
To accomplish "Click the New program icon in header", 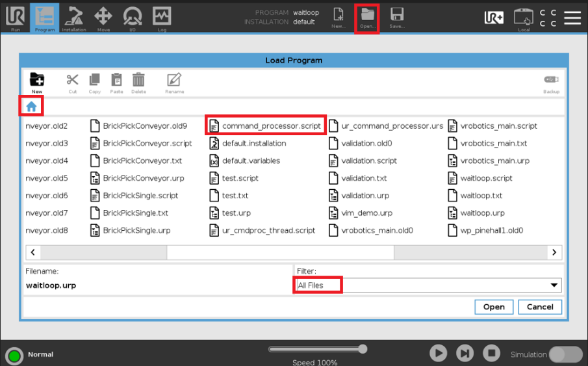I will [339, 18].
